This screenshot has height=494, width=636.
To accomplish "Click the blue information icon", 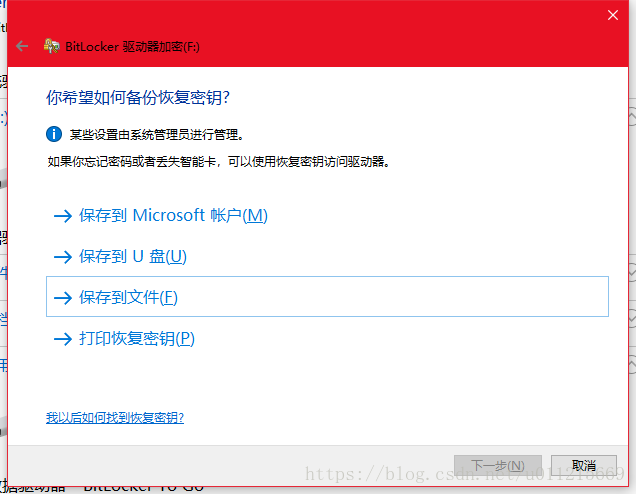I will pyautogui.click(x=54, y=134).
